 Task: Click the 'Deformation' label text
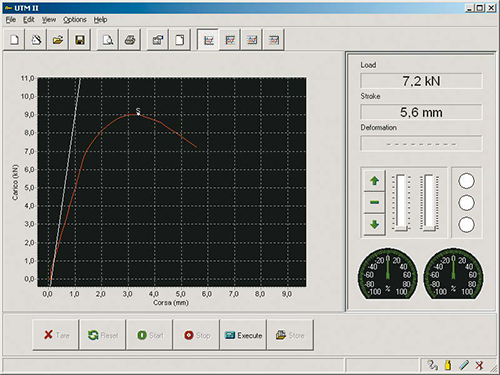click(x=379, y=128)
